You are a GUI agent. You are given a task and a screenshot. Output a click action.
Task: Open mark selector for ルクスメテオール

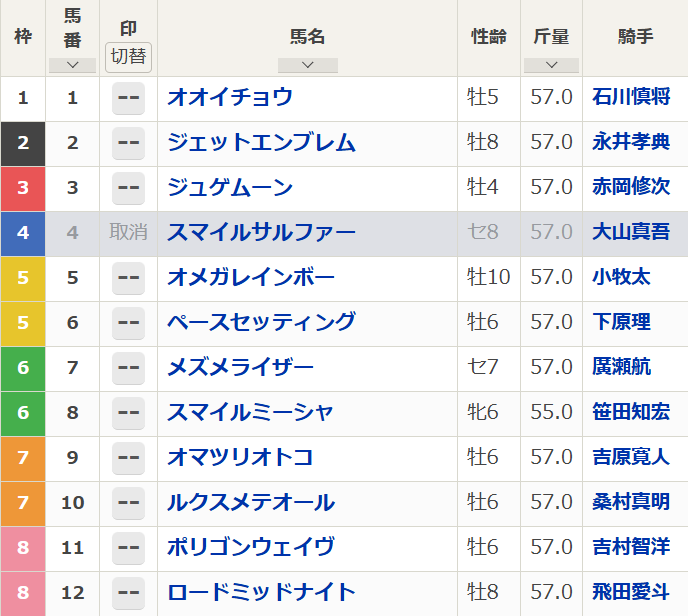[x=128, y=503]
